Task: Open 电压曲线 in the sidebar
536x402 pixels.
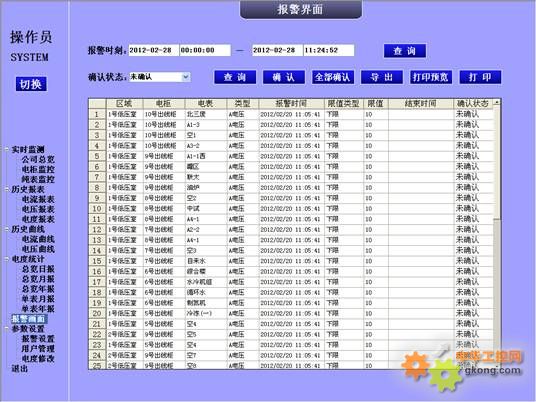Action: tap(38, 249)
